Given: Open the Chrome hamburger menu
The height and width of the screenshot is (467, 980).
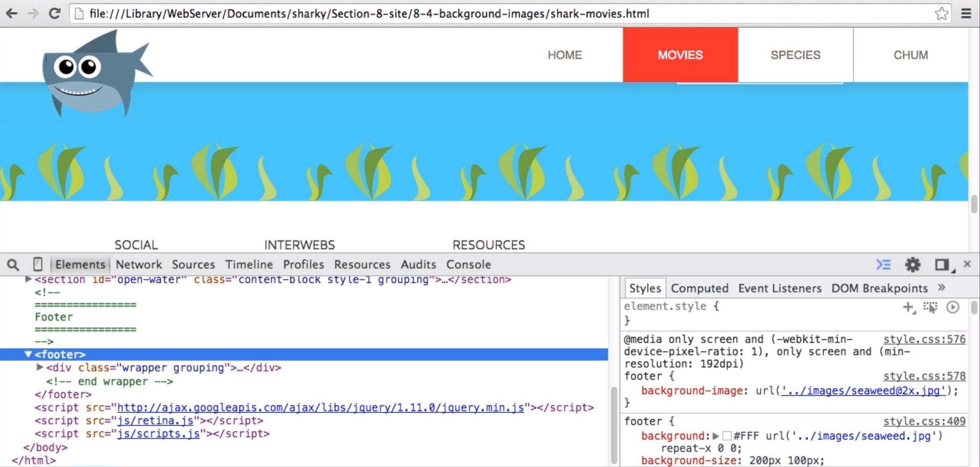Looking at the screenshot, I should (x=966, y=13).
